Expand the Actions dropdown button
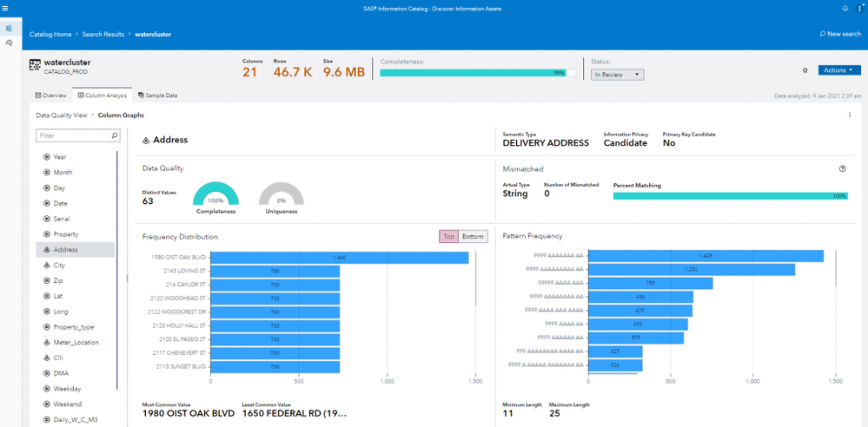The image size is (868, 427). point(839,70)
